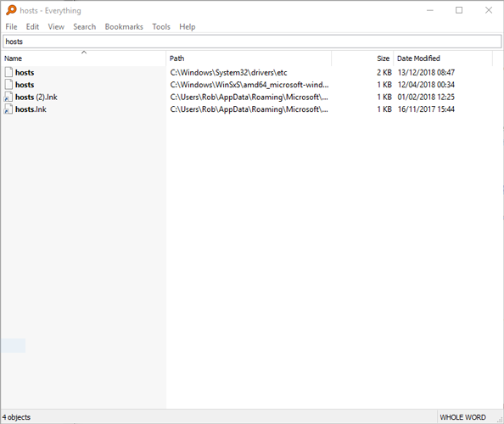Minimize the Everything window
The image size is (504, 424).
[429, 10]
